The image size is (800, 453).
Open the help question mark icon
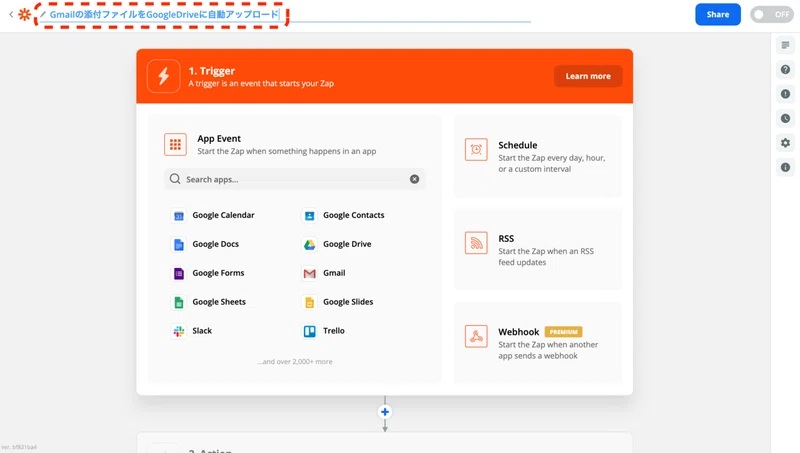pyautogui.click(x=785, y=69)
